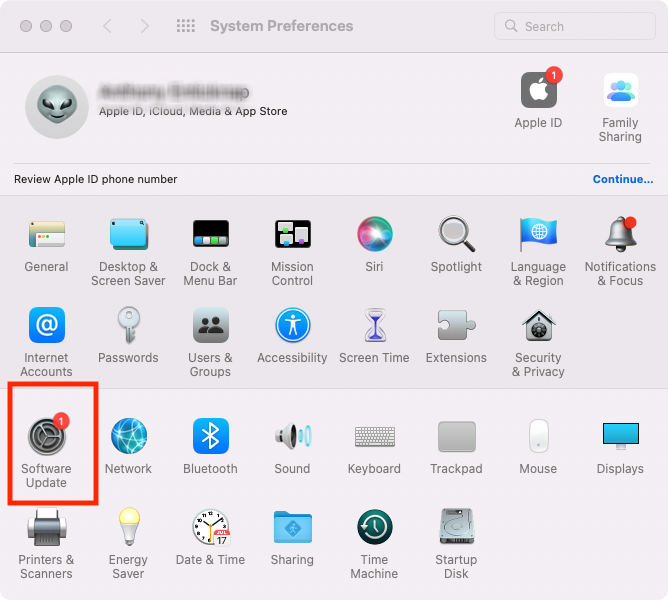Click the Search field

click(575, 26)
